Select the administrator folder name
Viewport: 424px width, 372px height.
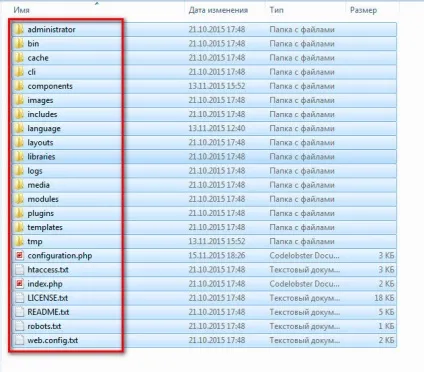[51, 29]
